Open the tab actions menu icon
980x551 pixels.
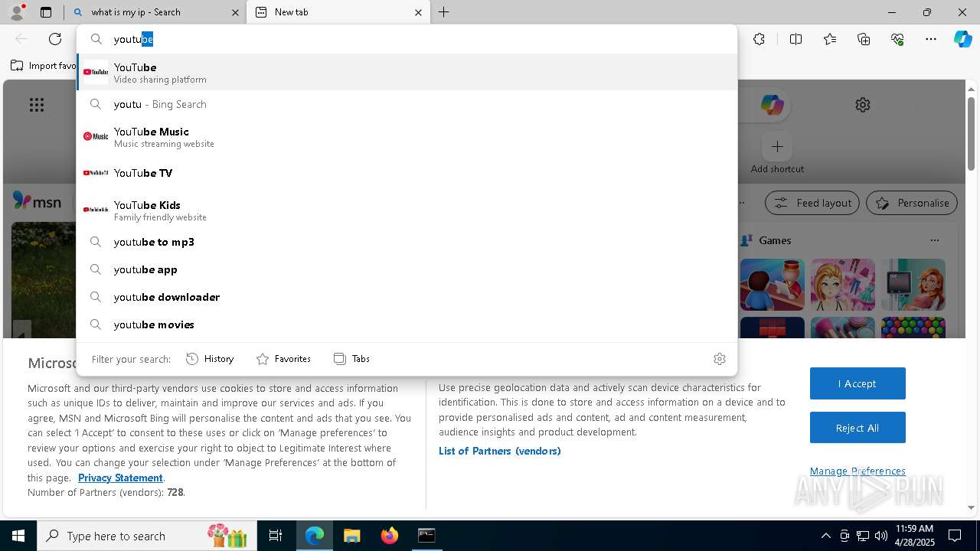tap(46, 12)
